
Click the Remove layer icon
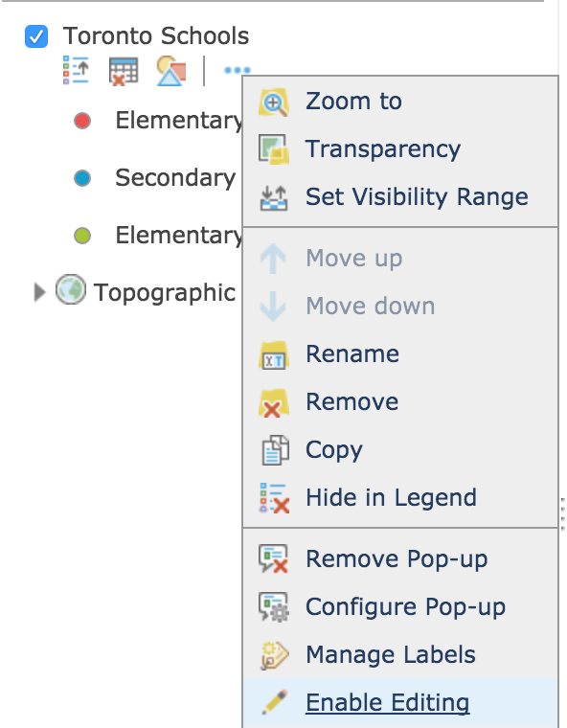coord(274,402)
